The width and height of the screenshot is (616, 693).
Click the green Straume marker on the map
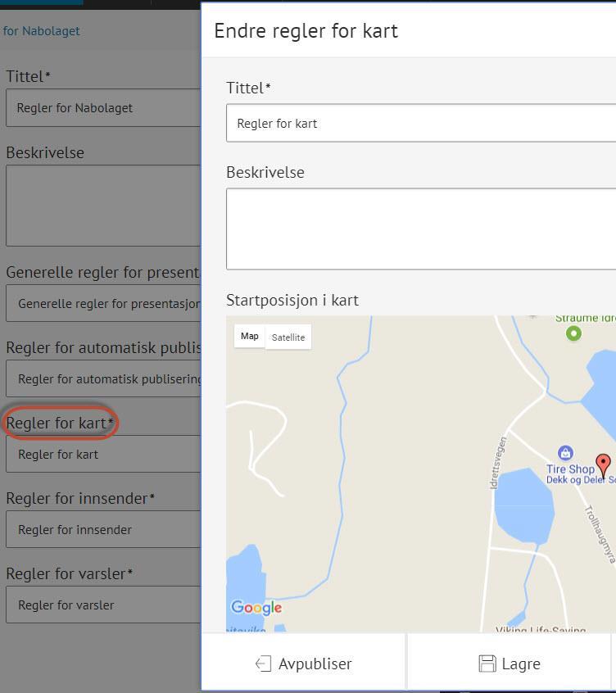(573, 333)
